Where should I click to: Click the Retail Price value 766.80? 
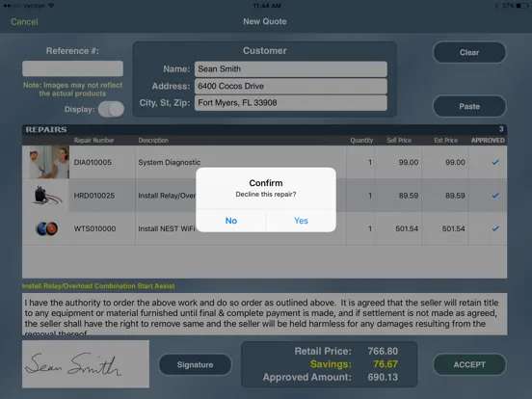click(383, 351)
